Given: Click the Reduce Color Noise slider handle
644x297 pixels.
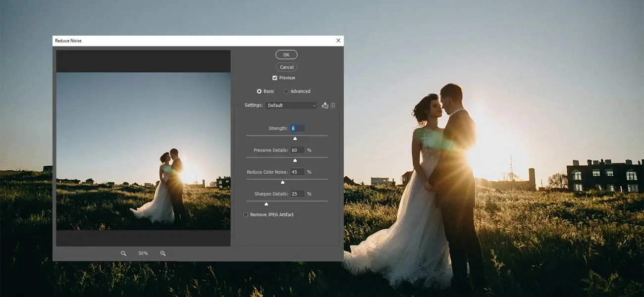Looking at the screenshot, I should coord(282,182).
